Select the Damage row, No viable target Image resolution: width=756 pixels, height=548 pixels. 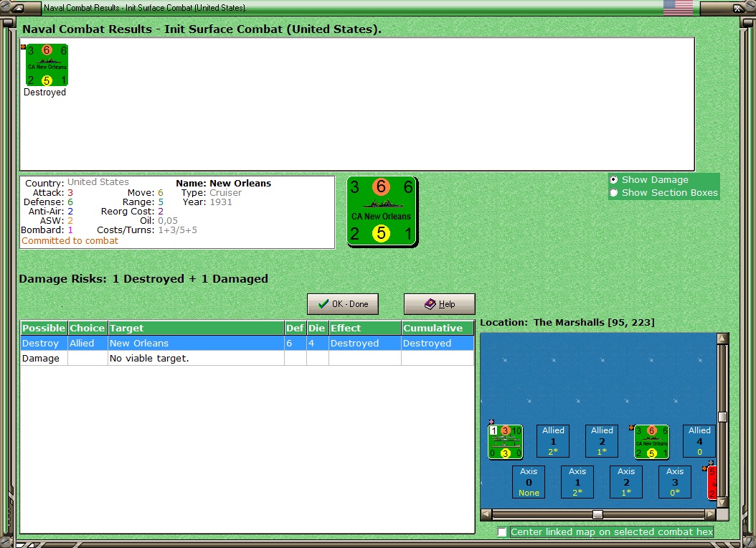247,358
